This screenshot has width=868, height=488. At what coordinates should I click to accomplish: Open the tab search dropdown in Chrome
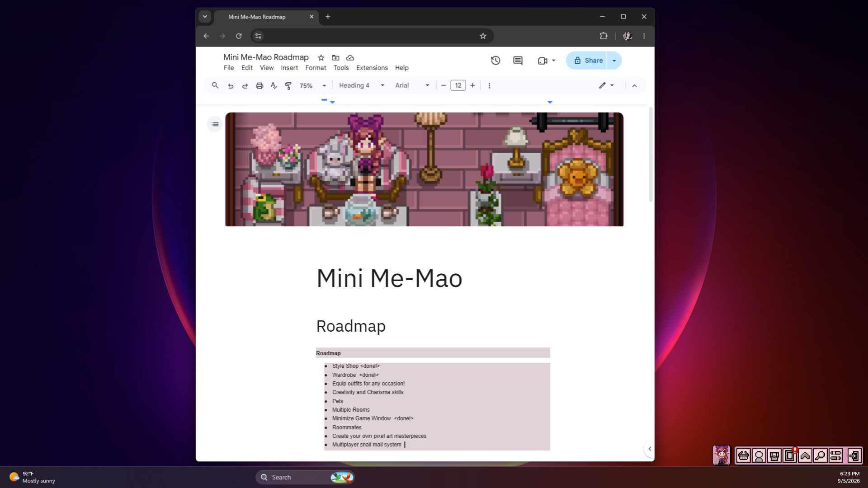coord(205,17)
